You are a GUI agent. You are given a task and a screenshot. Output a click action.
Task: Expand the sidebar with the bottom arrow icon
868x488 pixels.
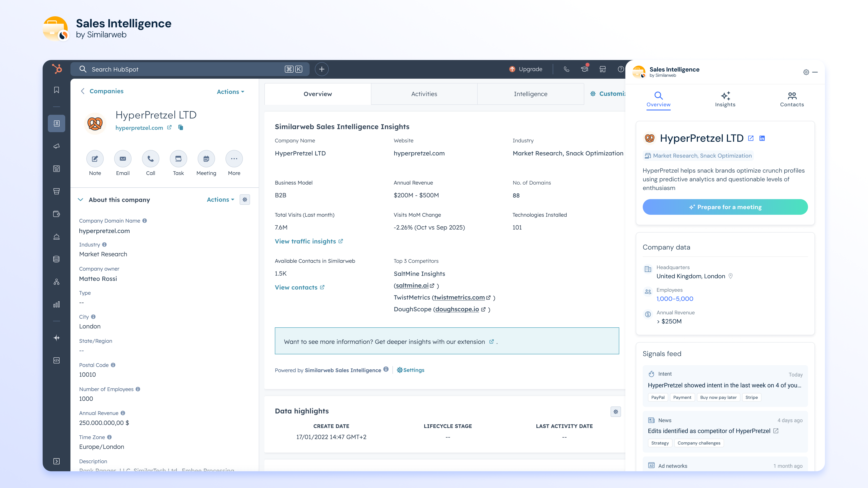[x=57, y=461]
